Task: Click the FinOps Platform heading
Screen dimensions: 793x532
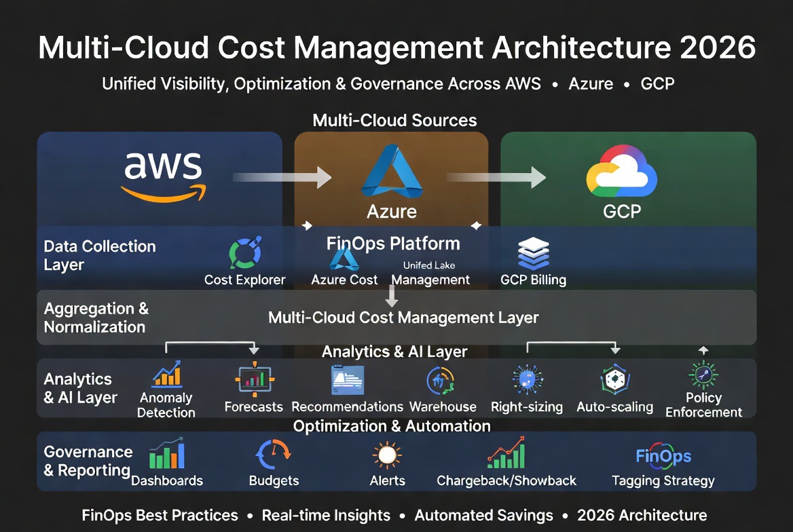Action: [393, 244]
